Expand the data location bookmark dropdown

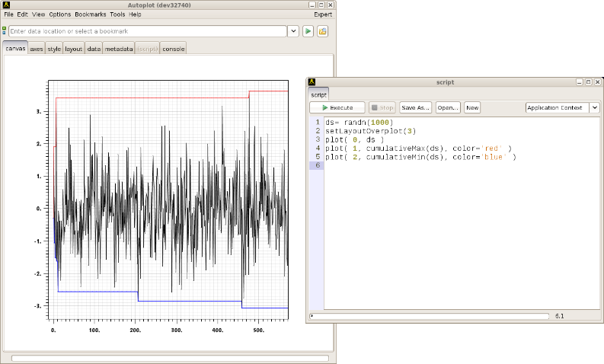(x=293, y=31)
